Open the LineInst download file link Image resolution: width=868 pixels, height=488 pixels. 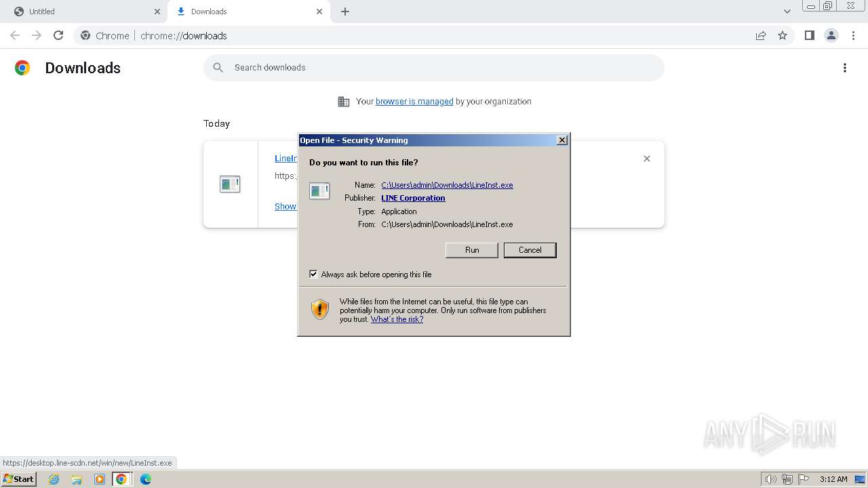285,159
